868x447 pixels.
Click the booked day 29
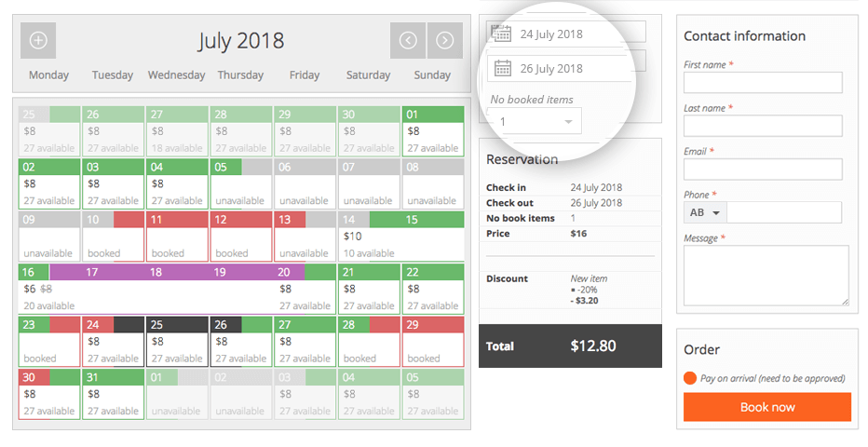click(x=433, y=342)
